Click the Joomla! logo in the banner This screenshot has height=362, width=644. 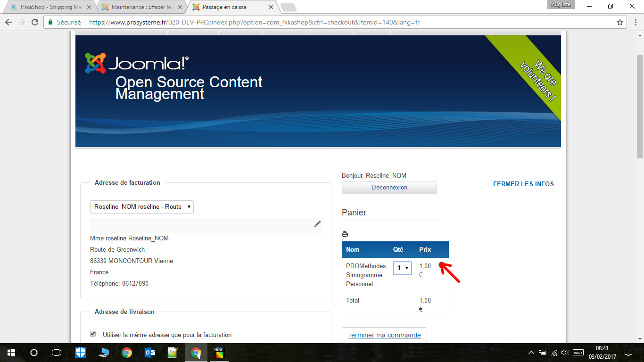pos(137,63)
